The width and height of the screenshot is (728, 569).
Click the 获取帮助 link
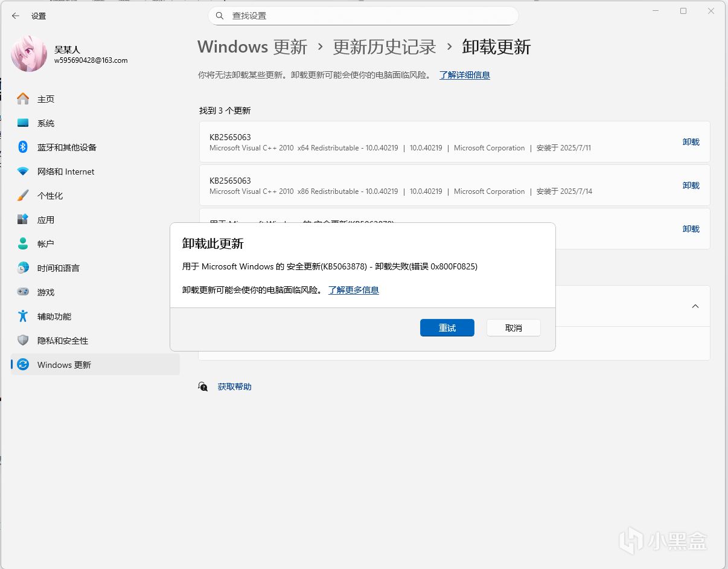[235, 387]
